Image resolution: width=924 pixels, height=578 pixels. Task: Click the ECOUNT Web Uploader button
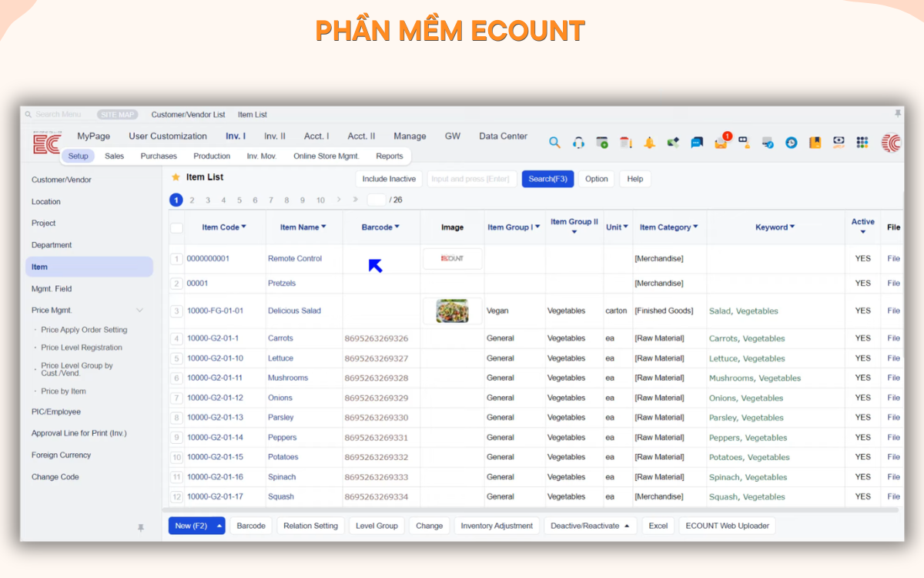pyautogui.click(x=727, y=526)
